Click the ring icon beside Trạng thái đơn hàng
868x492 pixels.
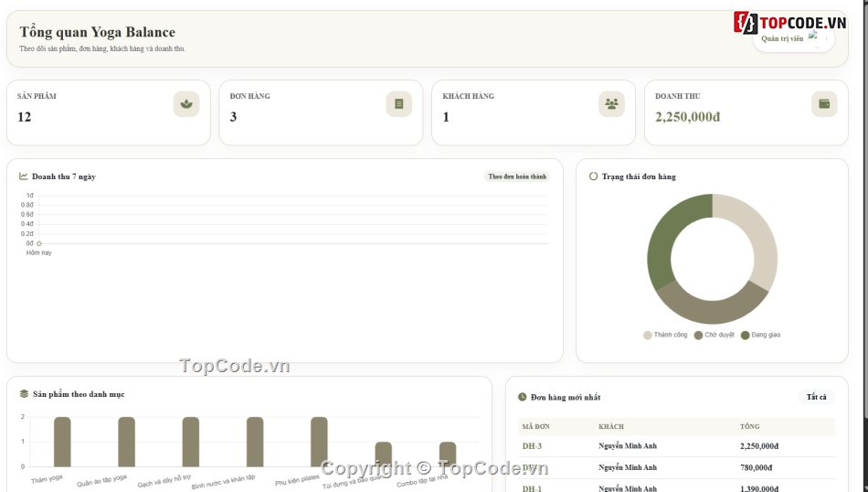pyautogui.click(x=593, y=176)
